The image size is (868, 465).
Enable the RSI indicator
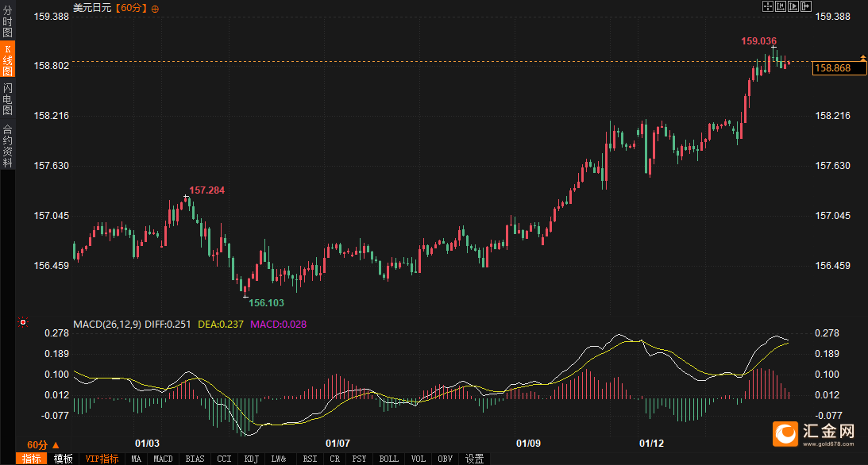click(x=310, y=459)
